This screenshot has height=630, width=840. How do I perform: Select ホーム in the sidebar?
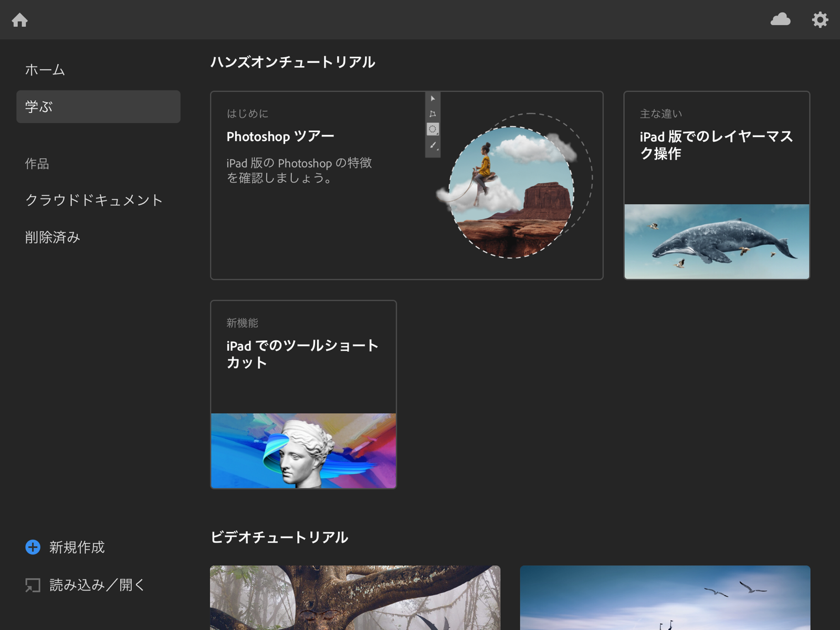tap(98, 70)
